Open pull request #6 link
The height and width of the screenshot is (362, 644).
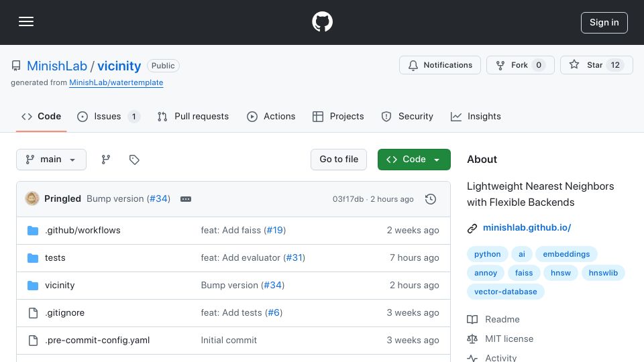point(274,313)
